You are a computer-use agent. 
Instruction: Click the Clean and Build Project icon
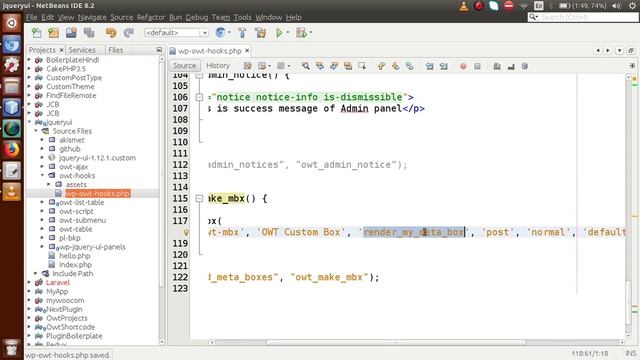(260, 33)
